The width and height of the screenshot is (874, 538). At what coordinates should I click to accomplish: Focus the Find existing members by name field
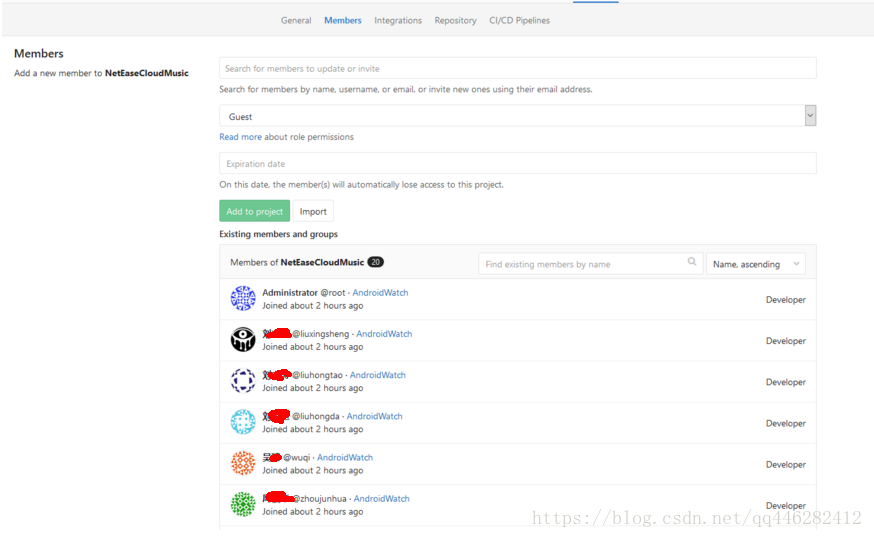point(590,264)
